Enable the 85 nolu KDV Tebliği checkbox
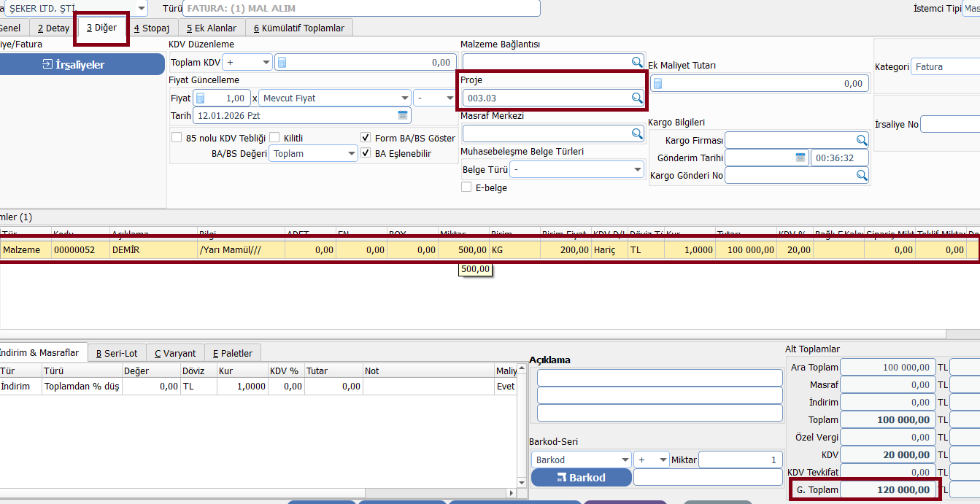Screen dimensions: 980x504 177,137
